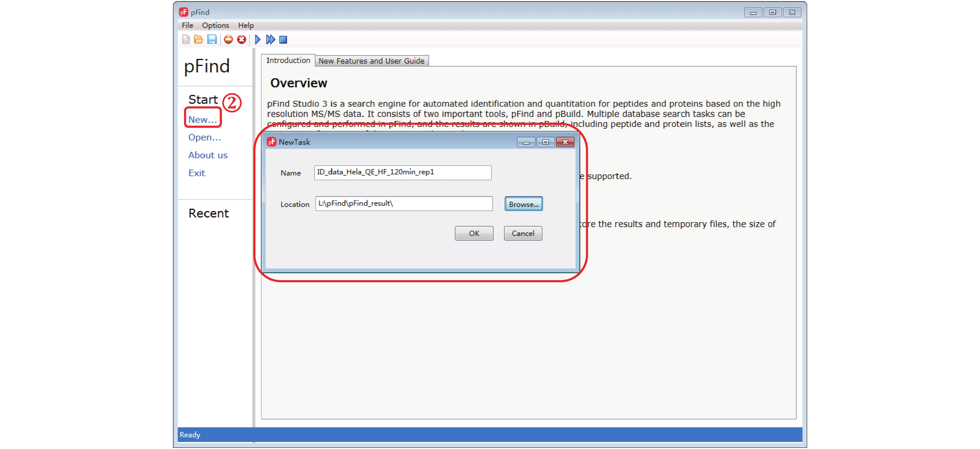The image size is (980, 449).
Task: Click the pF logo in NewTask dialog
Action: tap(272, 142)
